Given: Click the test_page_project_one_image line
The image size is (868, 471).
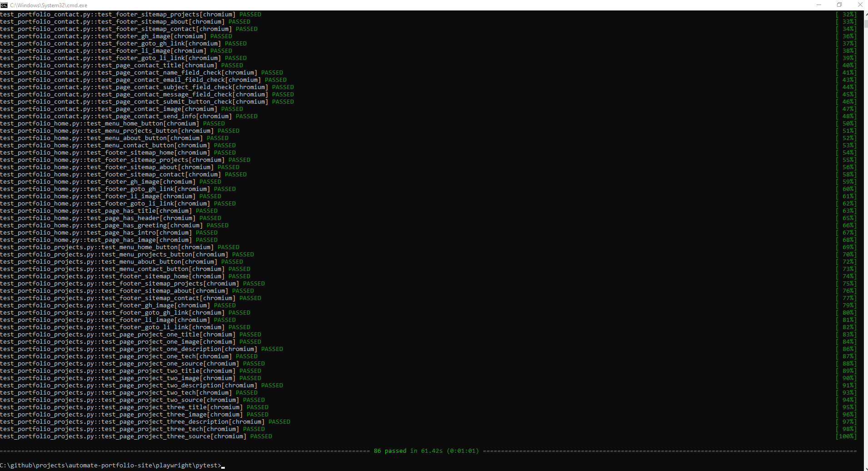Looking at the screenshot, I should point(130,342).
